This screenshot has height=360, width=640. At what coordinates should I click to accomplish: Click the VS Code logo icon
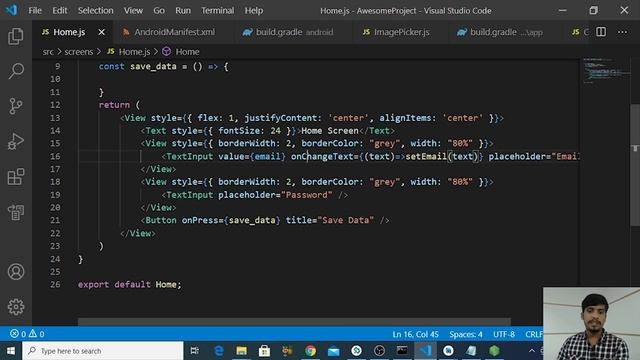12,10
